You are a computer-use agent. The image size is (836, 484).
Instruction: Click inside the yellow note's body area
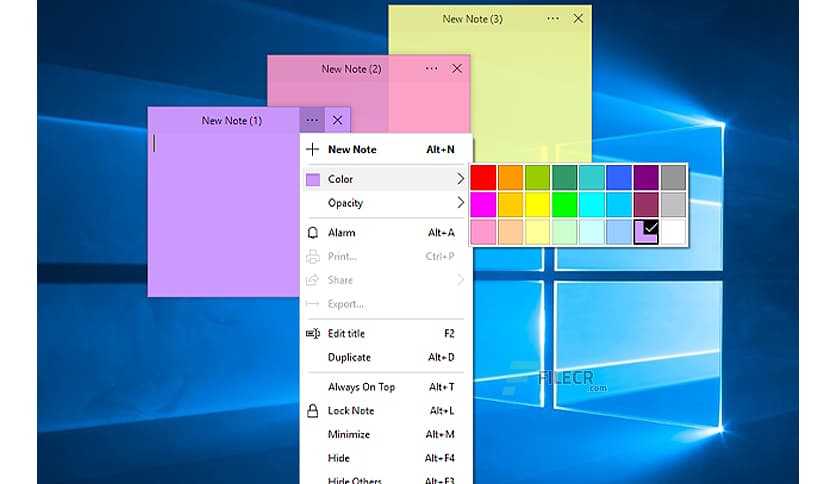tap(533, 96)
